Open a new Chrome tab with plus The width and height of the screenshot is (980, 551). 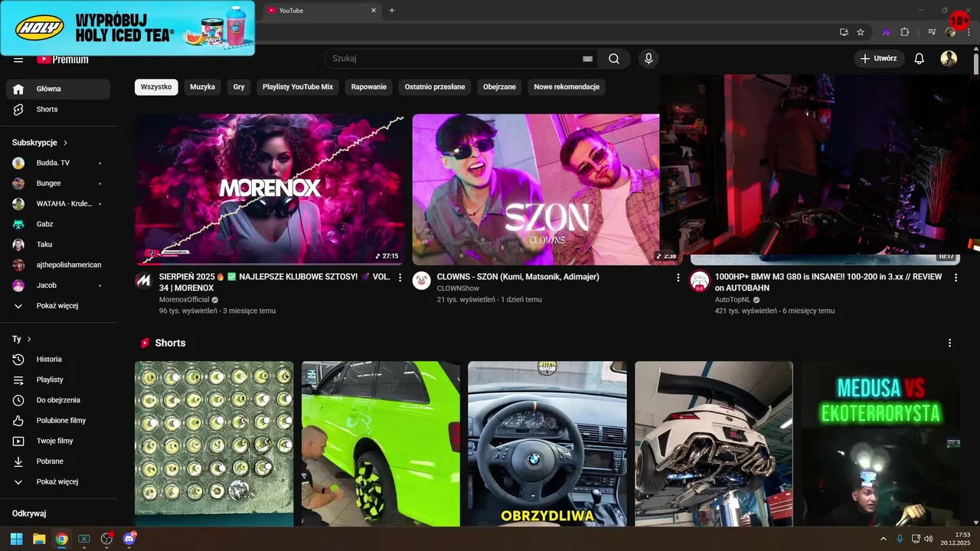[x=392, y=11]
